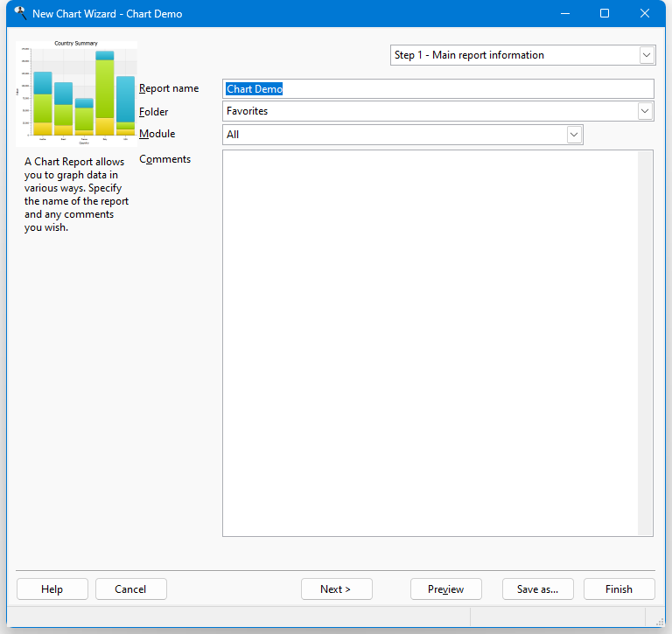
Task: Click the Report name field with Chart Demo
Action: point(438,88)
